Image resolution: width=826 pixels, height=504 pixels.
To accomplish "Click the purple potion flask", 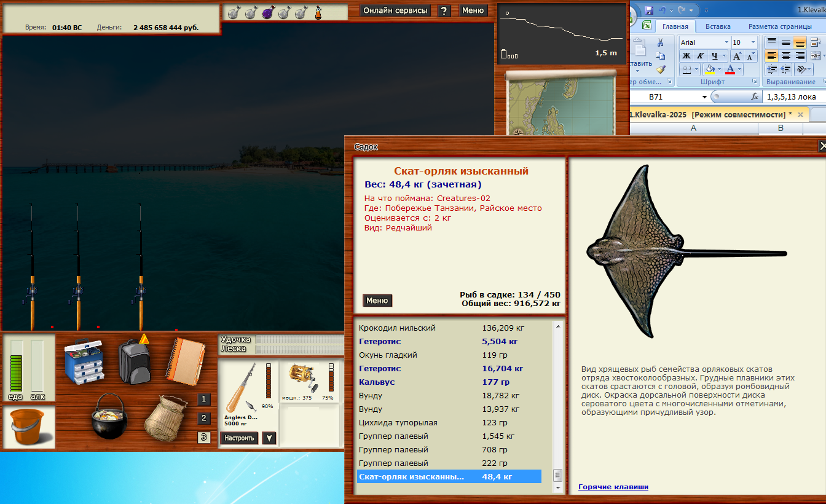I will 267,12.
